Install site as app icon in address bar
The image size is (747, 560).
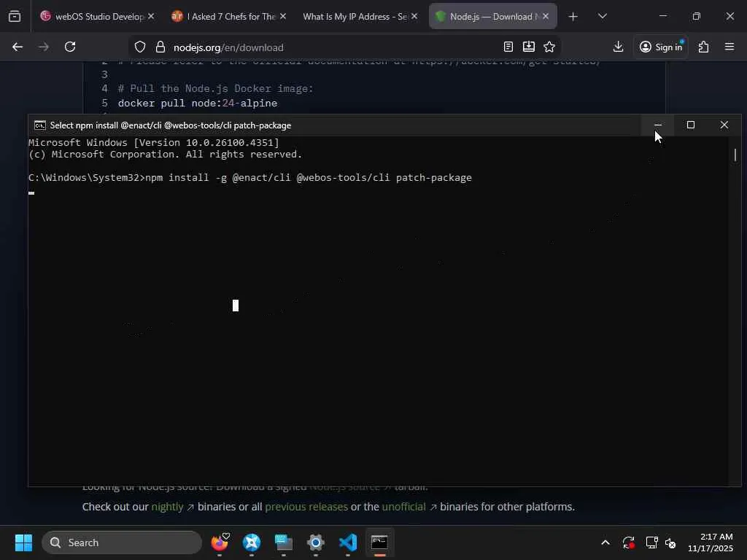point(529,47)
